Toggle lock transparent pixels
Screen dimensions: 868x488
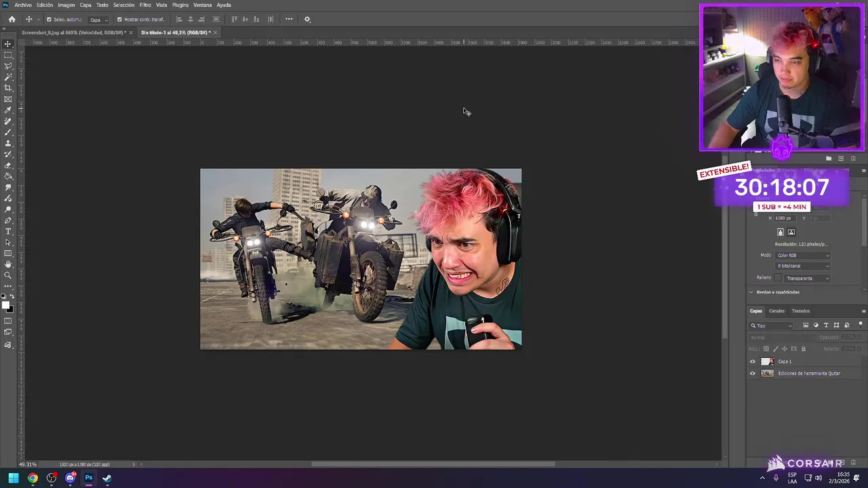pyautogui.click(x=766, y=348)
